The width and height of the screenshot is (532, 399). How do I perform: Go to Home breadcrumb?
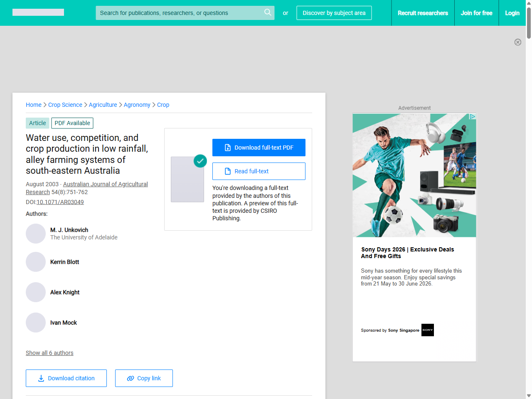[34, 105]
